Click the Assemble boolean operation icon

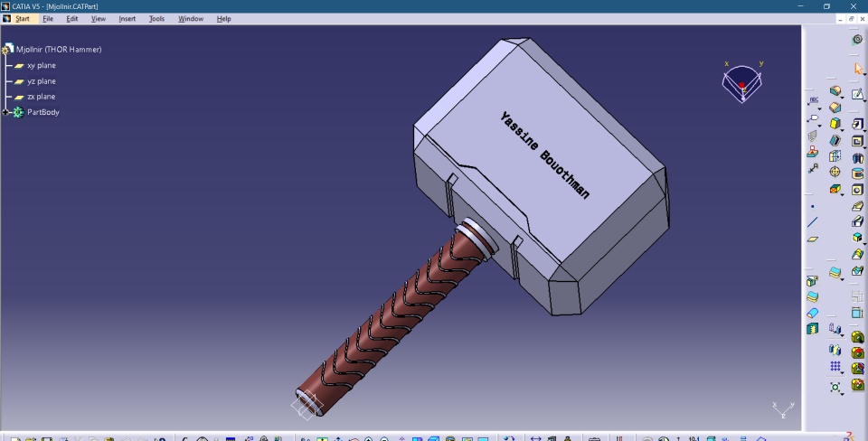click(x=857, y=337)
